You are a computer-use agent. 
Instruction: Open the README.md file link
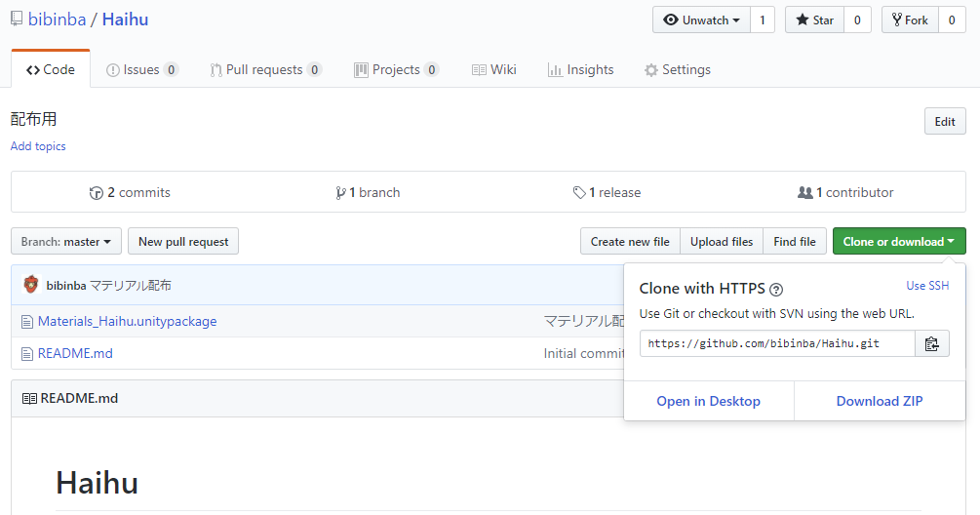[76, 353]
